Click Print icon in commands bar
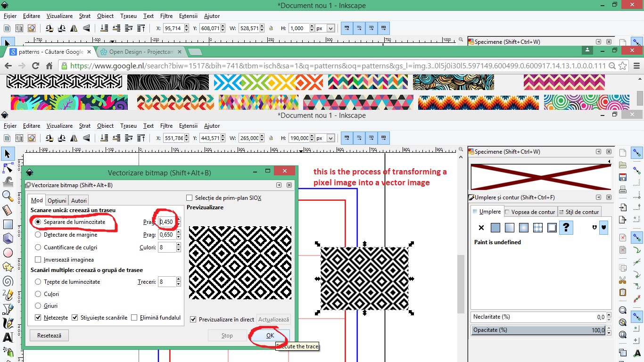 (x=623, y=190)
